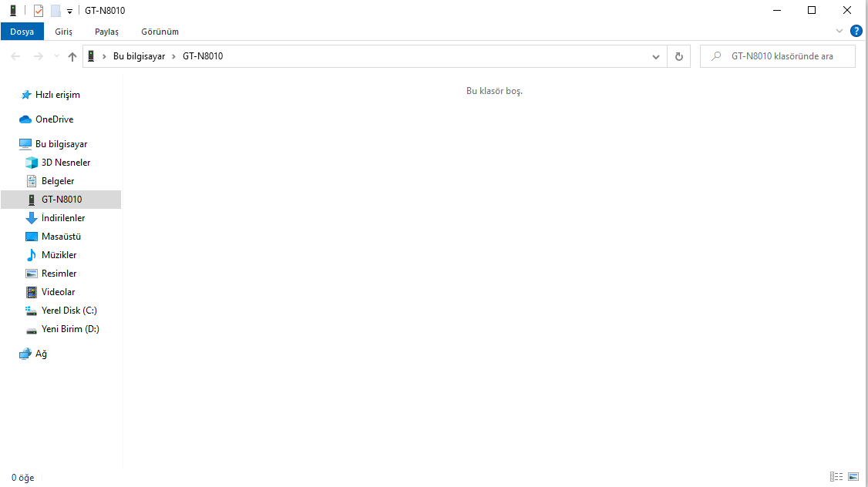
Task: Expand the ribbon with the chevron
Action: tap(839, 32)
